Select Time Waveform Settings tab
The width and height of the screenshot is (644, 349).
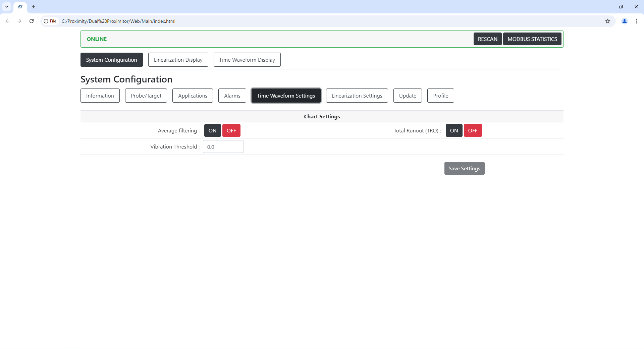286,96
